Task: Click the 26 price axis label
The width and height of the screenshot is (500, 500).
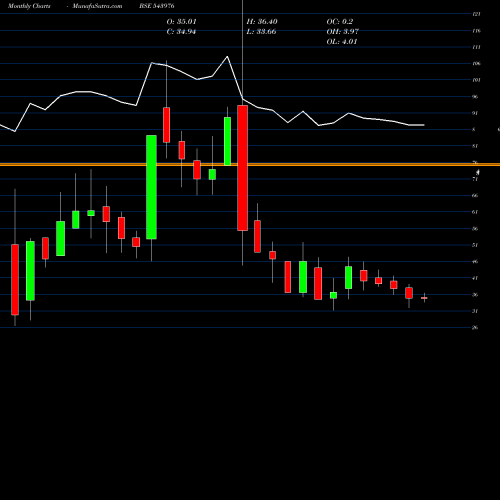Action: click(475, 328)
